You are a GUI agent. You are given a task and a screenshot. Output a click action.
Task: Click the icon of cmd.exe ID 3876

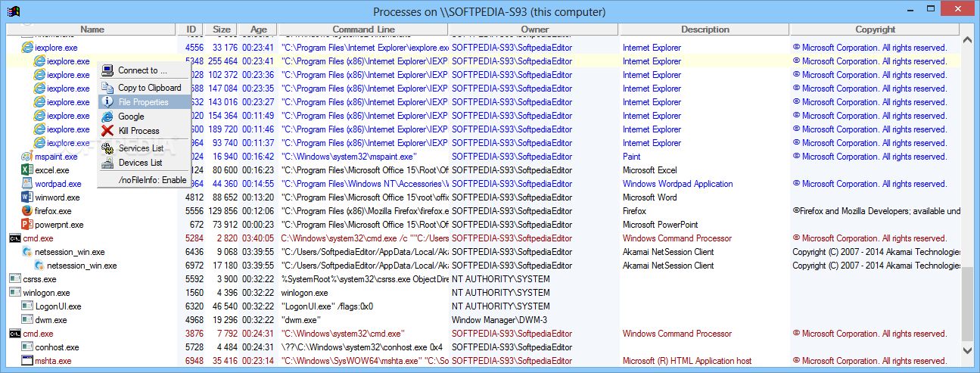[14, 334]
